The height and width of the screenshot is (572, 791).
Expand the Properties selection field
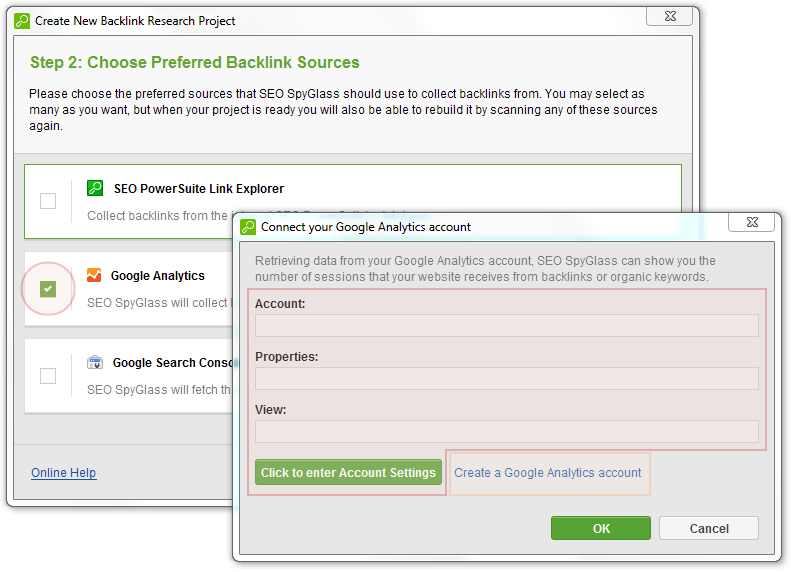[506, 378]
